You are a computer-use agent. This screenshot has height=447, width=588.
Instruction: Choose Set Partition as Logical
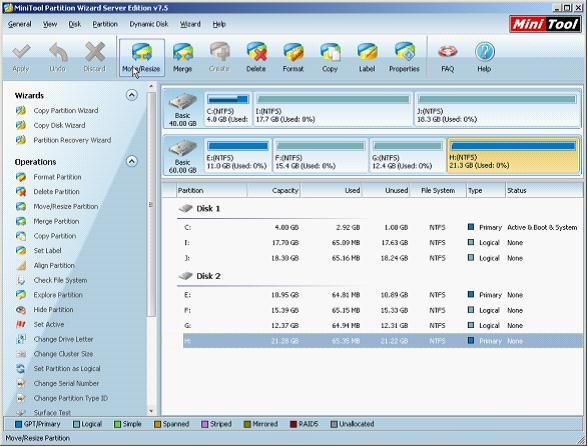[x=58, y=369]
